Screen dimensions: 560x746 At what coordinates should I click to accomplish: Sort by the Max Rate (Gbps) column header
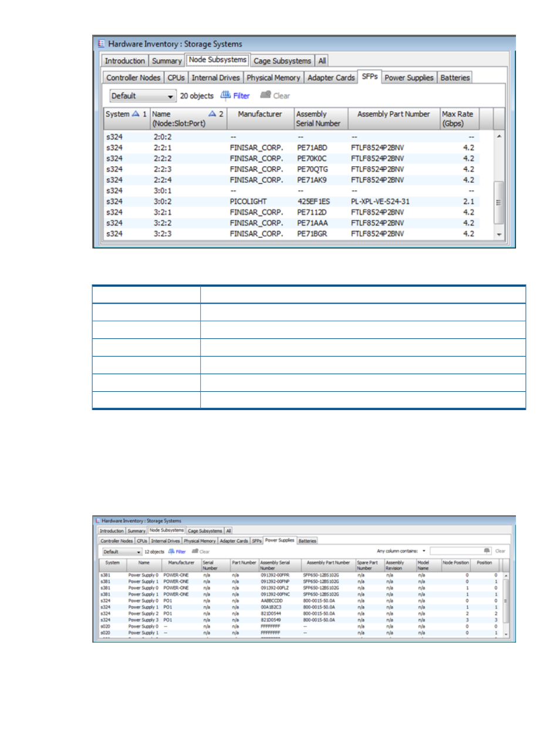coord(460,119)
